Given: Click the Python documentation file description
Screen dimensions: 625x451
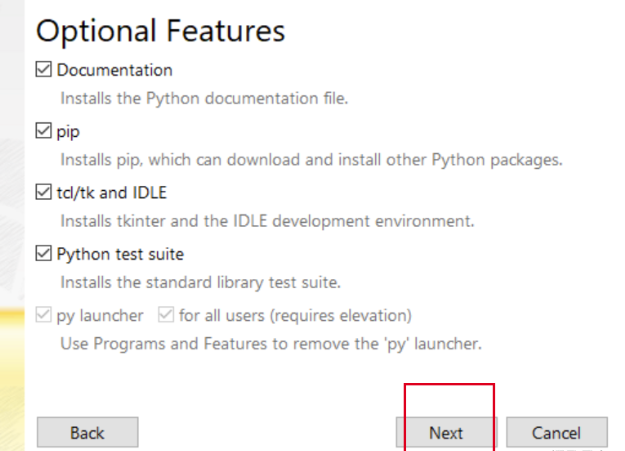Looking at the screenshot, I should coord(204,99).
